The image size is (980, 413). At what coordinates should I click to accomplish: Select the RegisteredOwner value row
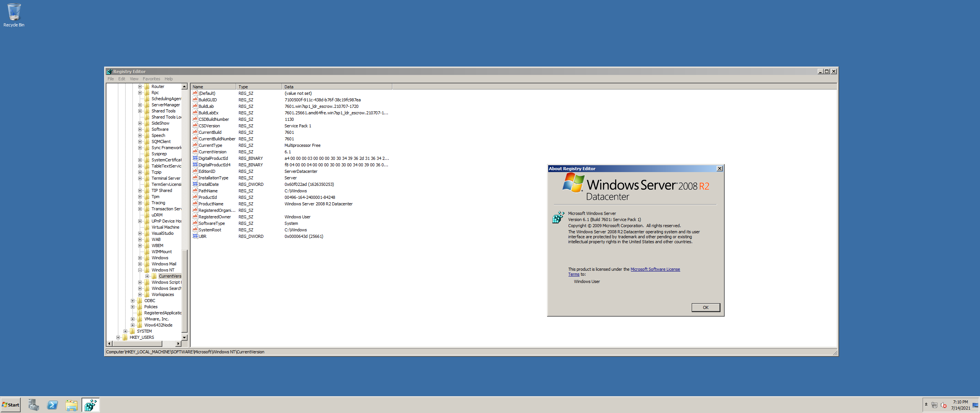pos(214,217)
